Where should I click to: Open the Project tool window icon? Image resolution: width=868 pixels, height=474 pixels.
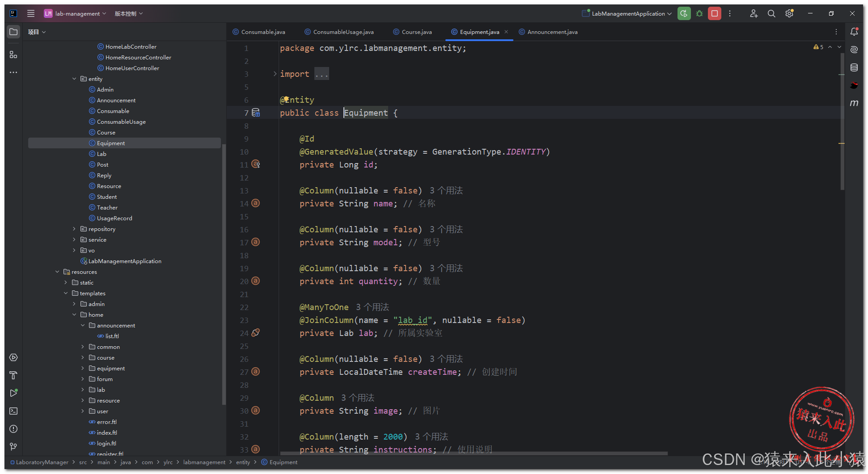click(13, 32)
